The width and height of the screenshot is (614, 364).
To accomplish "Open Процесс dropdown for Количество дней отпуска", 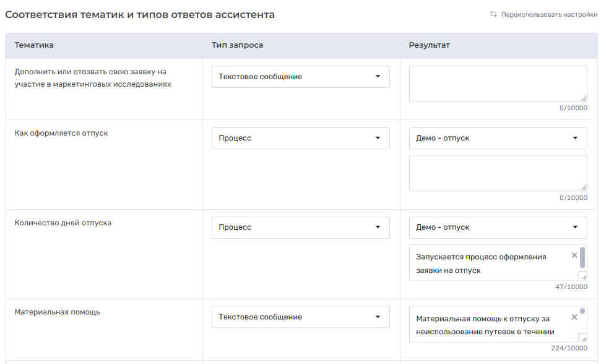I will click(x=300, y=227).
